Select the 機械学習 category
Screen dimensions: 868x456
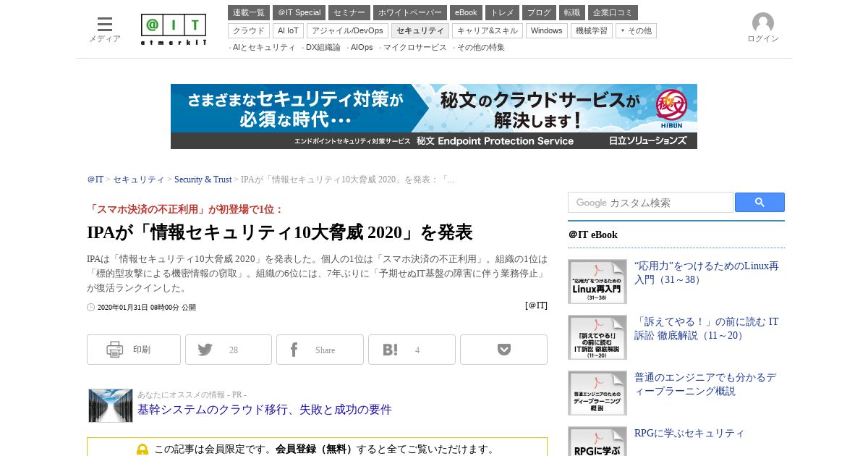[x=592, y=30]
